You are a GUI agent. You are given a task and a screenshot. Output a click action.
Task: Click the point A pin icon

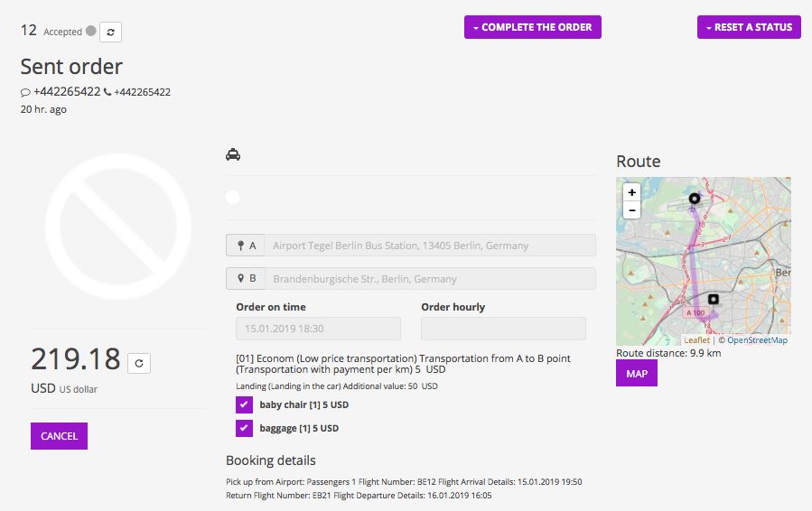tap(240, 246)
